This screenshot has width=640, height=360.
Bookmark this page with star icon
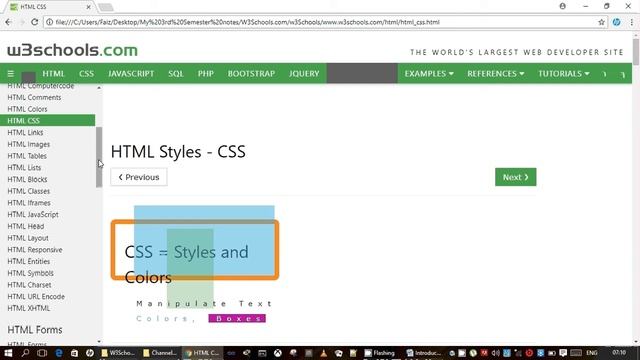[601, 22]
